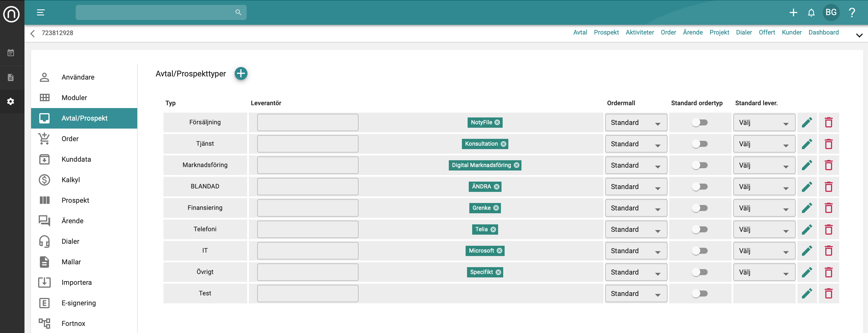
Task: Open Order settings section
Action: tap(84, 139)
